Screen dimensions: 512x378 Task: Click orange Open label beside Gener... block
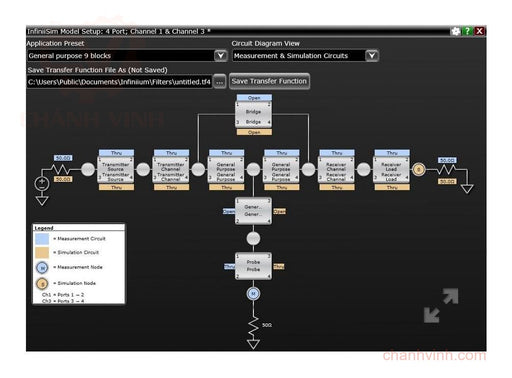(279, 211)
